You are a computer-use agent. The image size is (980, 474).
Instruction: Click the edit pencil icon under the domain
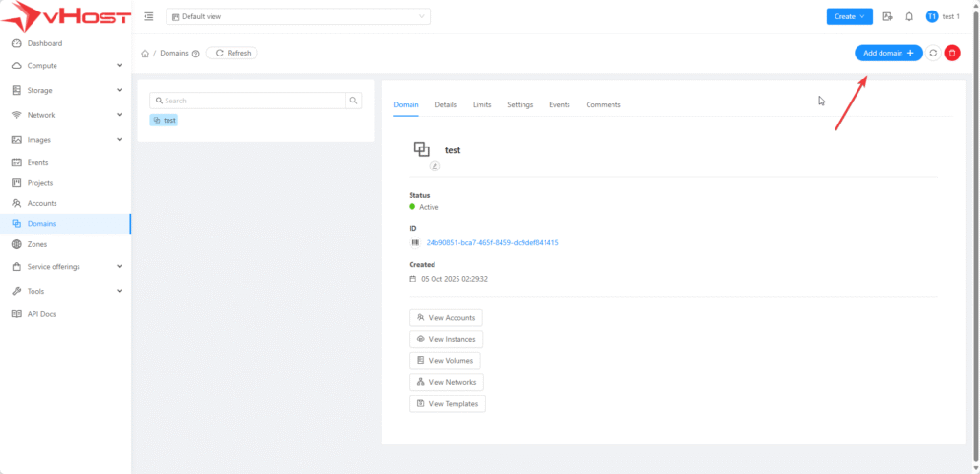434,166
